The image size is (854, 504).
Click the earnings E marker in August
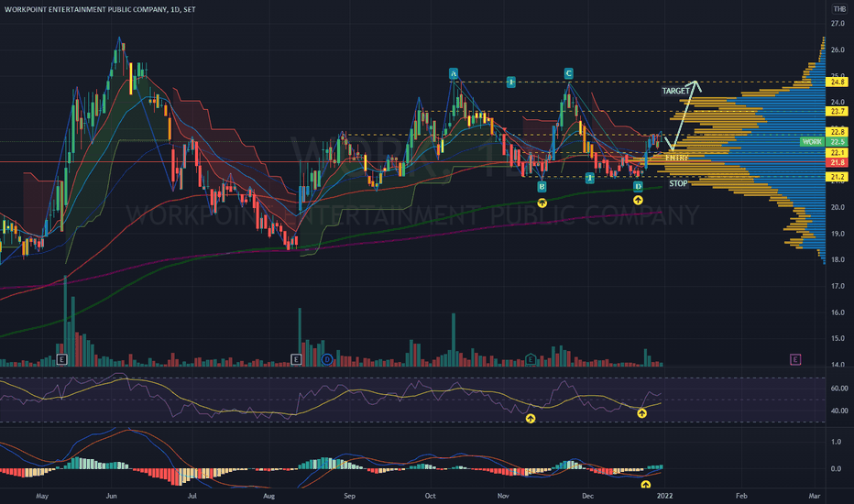[296, 359]
